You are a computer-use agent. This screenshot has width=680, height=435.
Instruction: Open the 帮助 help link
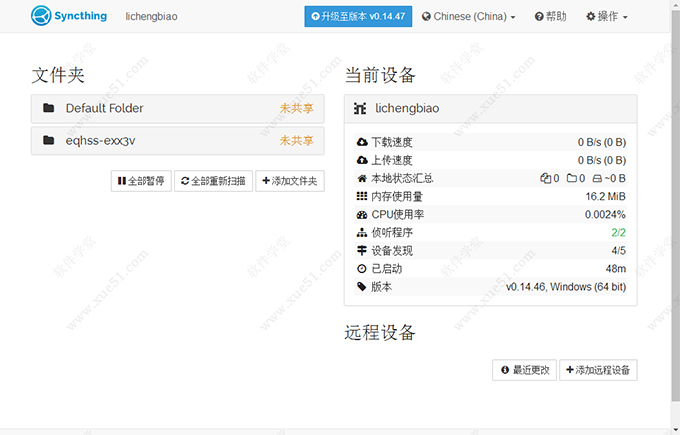pos(550,17)
